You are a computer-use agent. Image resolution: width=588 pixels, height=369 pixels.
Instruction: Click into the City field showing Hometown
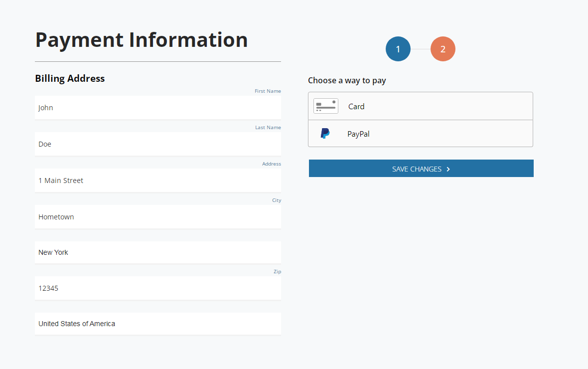coord(157,217)
